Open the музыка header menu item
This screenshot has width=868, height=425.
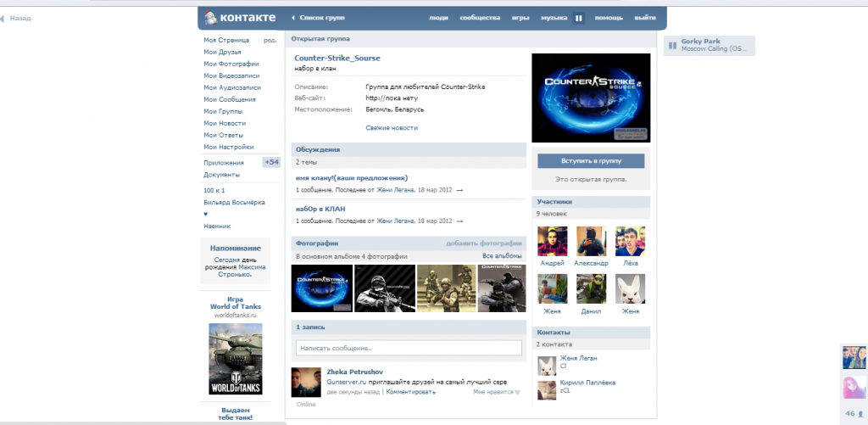tap(554, 18)
